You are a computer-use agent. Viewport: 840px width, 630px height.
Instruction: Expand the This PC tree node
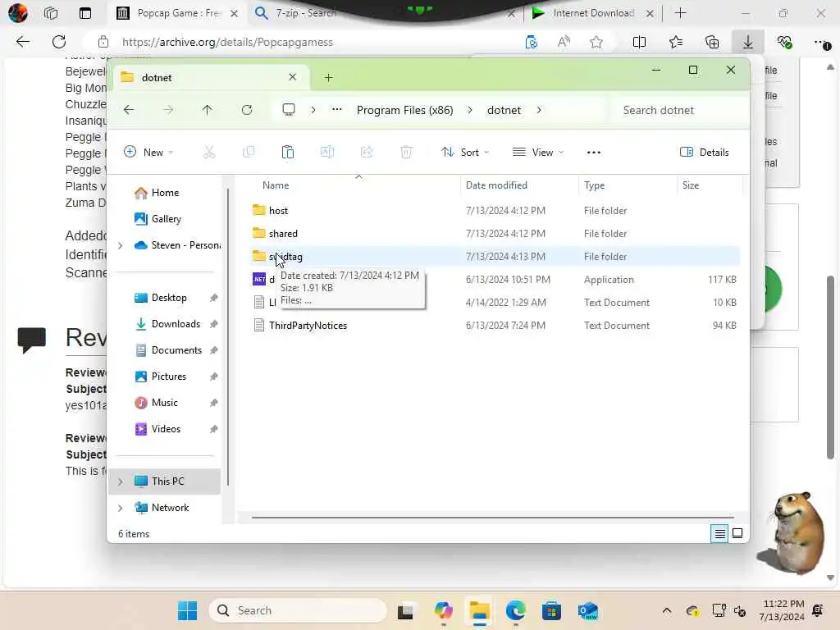pos(121,482)
